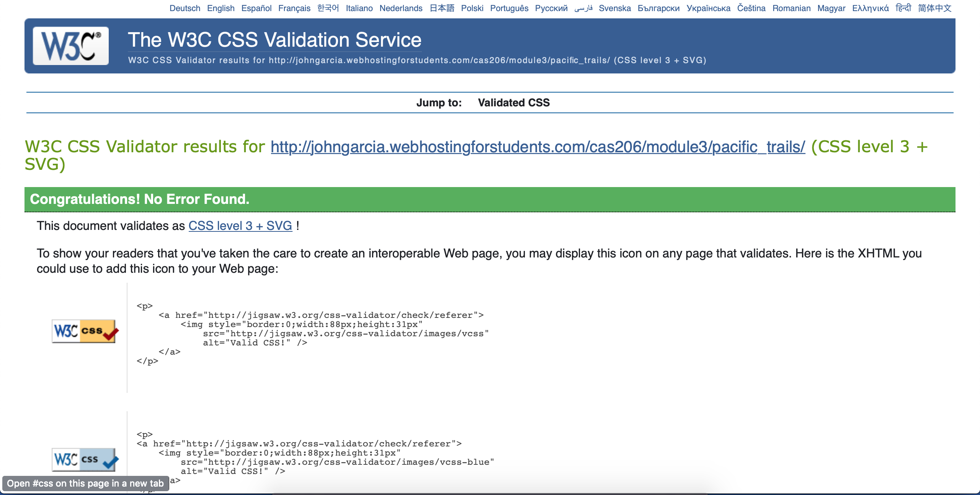Select Svenska language option
Viewport: 980px width, 495px height.
614,8
